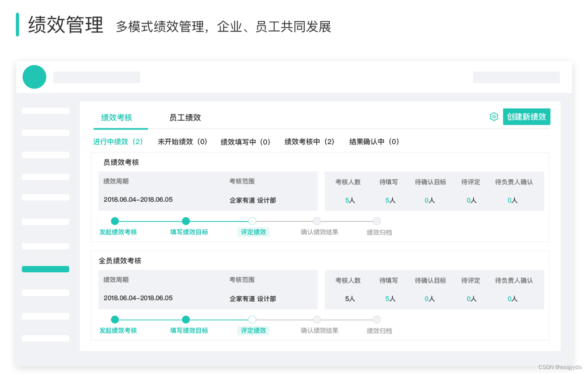Click 考核人数 5人 link
588x374 pixels.
(349, 200)
